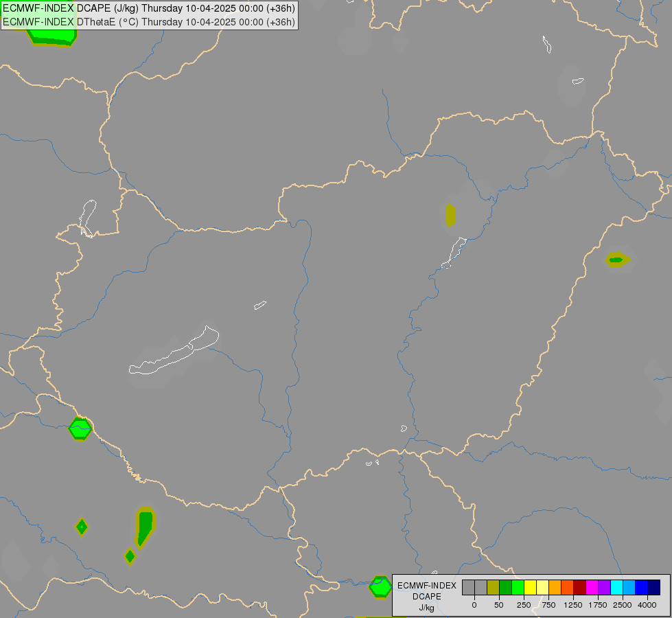Click the DCAPE (J/kg) title line

(x=149, y=8)
